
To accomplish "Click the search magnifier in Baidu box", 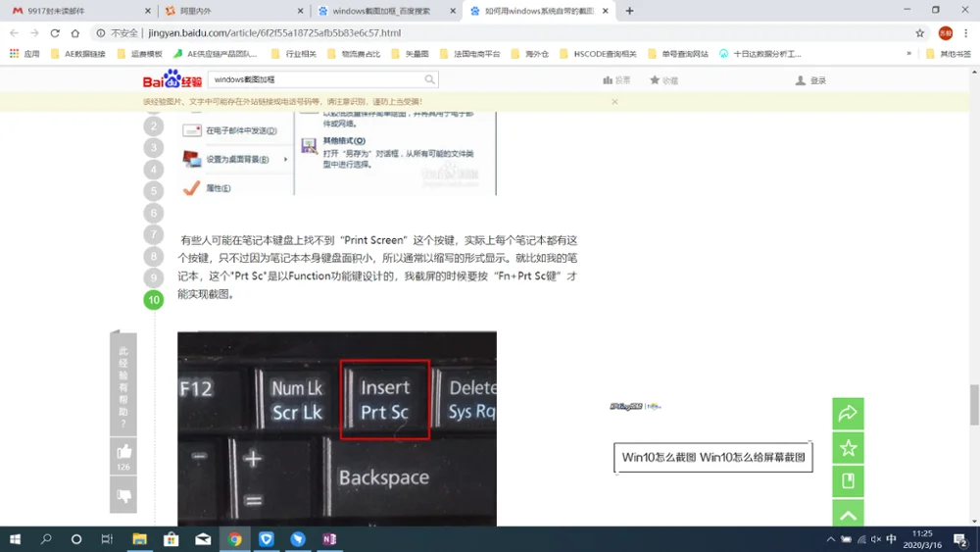I will pyautogui.click(x=429, y=79).
